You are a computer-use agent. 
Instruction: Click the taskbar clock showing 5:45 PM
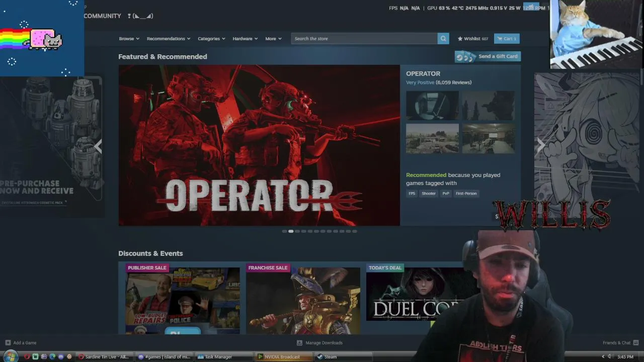click(x=625, y=357)
